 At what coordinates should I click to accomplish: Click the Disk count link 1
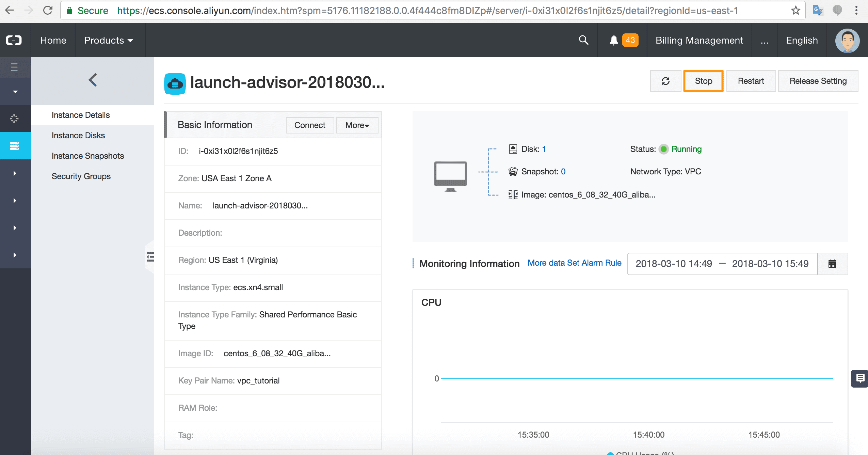(544, 149)
